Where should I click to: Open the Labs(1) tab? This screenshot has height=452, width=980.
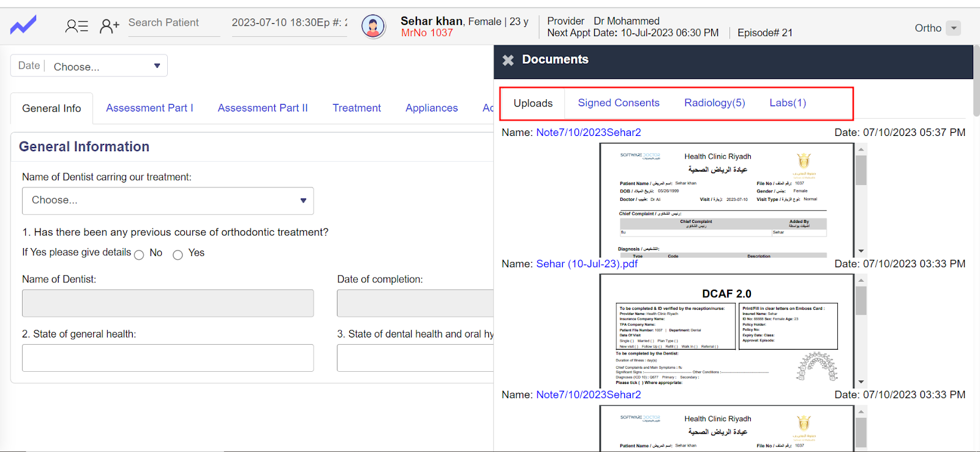(788, 103)
